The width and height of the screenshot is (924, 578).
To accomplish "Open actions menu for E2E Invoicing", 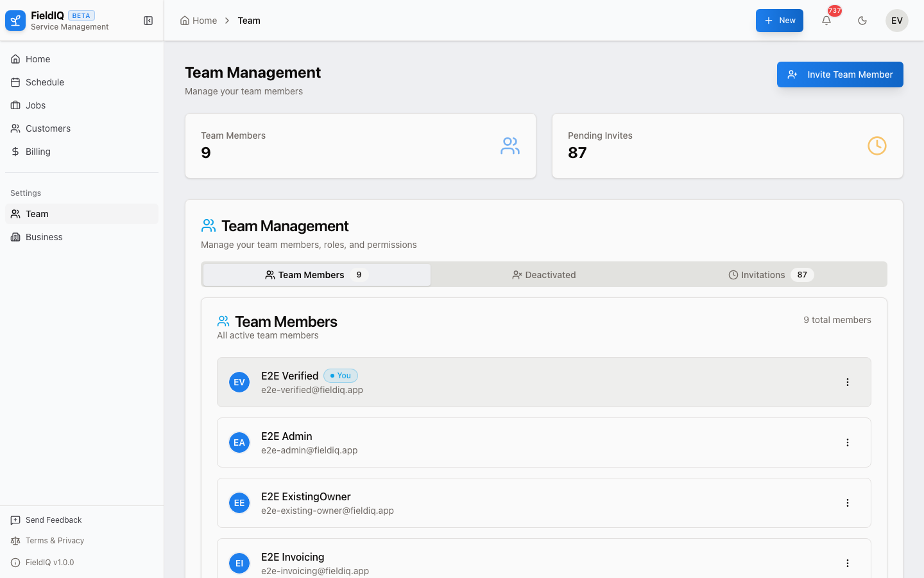I will (848, 563).
